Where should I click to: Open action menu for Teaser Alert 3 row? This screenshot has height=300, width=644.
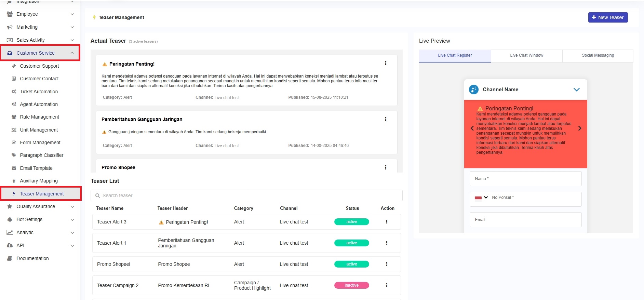pyautogui.click(x=387, y=222)
